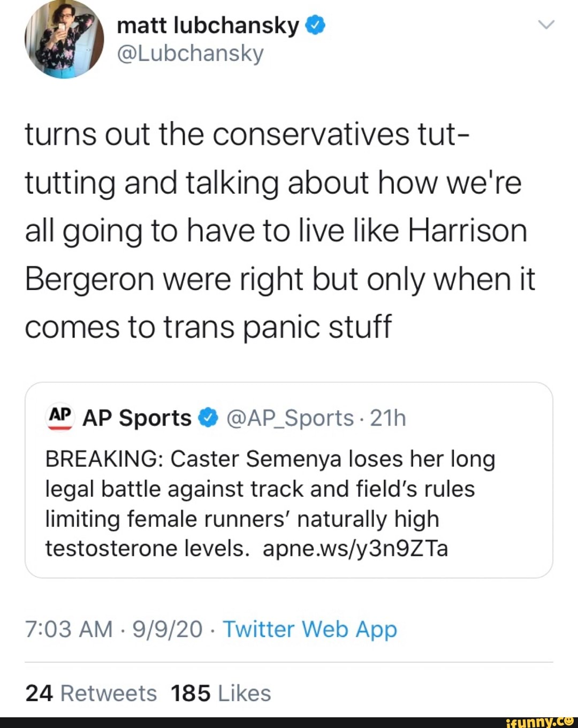Open the AP Sports account name
Viewport: 578px width, 728px height.
(137, 418)
